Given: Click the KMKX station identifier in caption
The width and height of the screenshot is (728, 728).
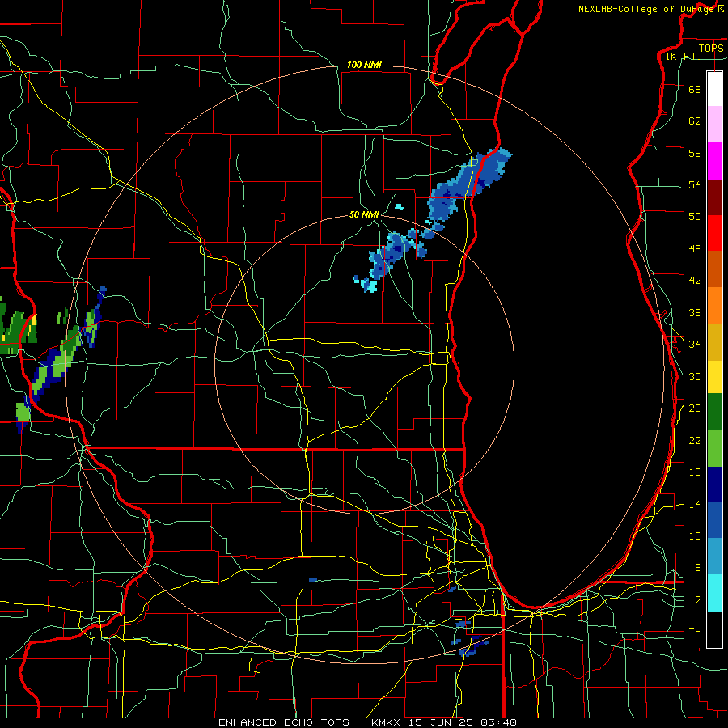Looking at the screenshot, I should (387, 722).
